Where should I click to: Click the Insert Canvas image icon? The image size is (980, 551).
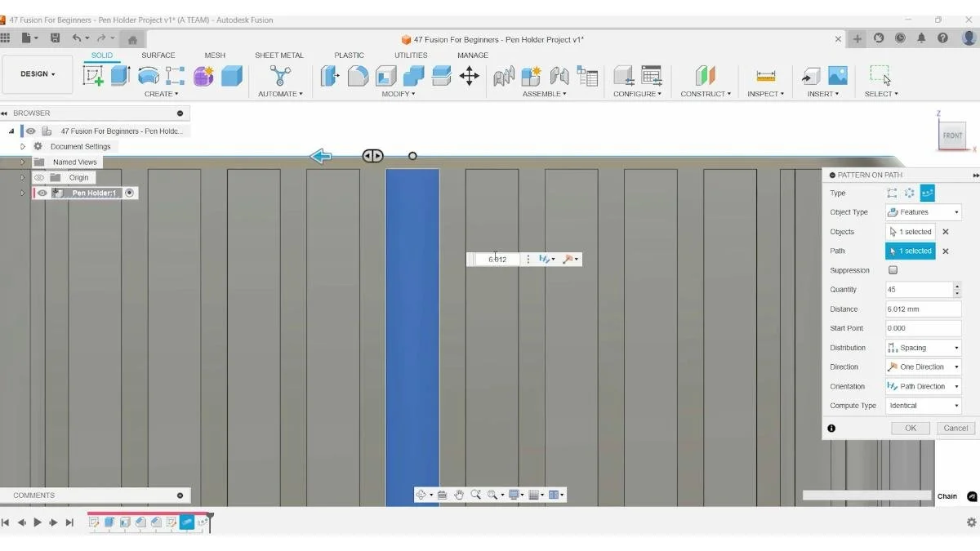838,76
